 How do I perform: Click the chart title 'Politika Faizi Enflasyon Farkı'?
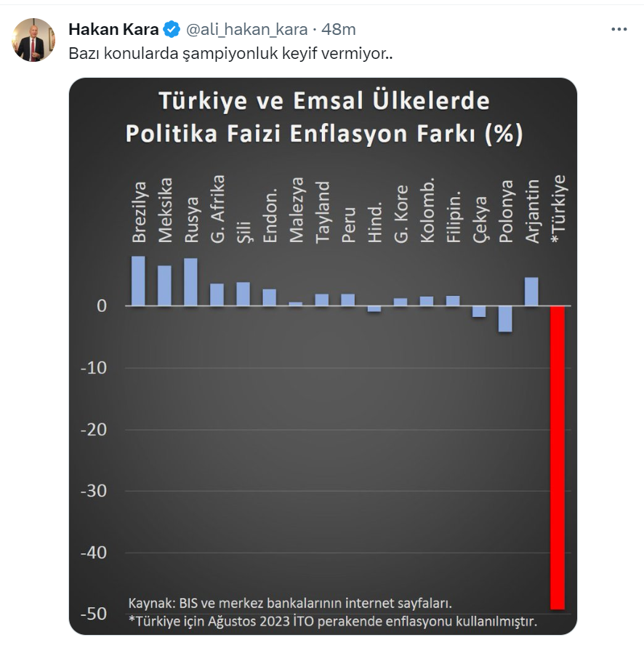click(x=324, y=135)
